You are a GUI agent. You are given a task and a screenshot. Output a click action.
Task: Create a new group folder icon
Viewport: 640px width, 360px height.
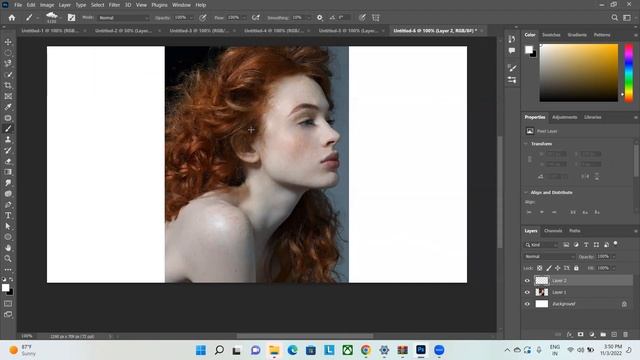[x=603, y=334]
